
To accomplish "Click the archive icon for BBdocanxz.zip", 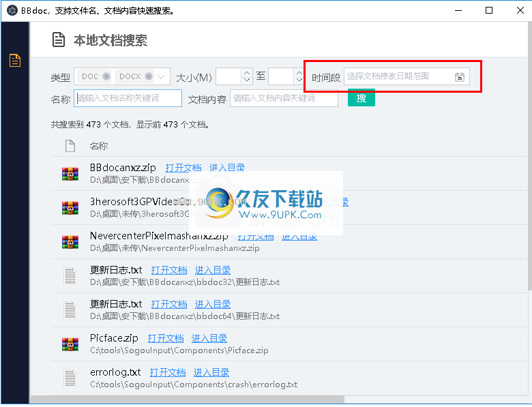I will tap(70, 174).
